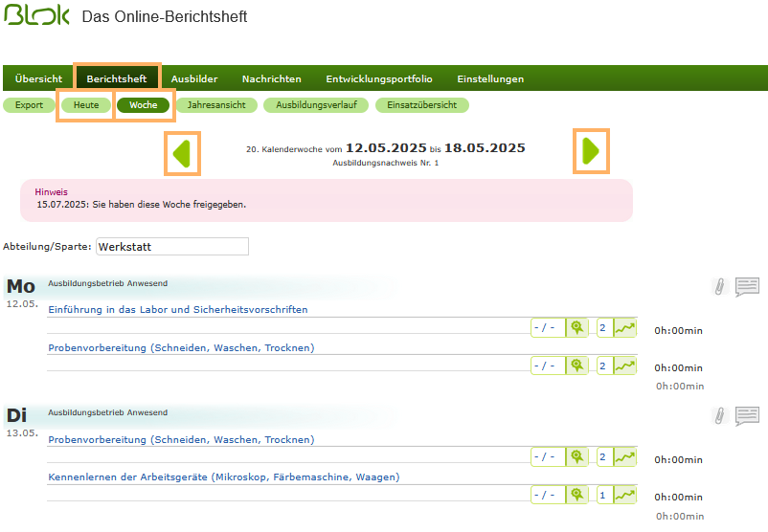Viewport: 768px width, 532px height.
Task: Open the Entwicklungsportfolio tab
Action: pos(379,78)
